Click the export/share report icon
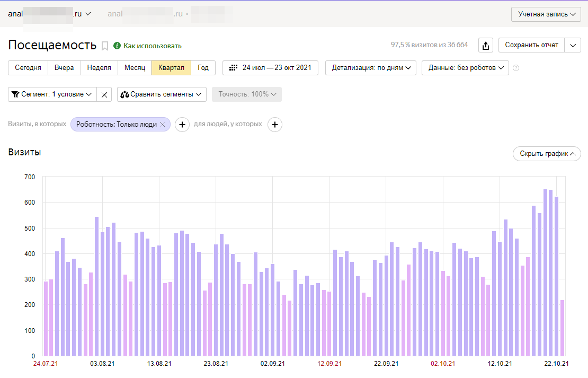Image resolution: width=588 pixels, height=378 pixels. pos(486,46)
